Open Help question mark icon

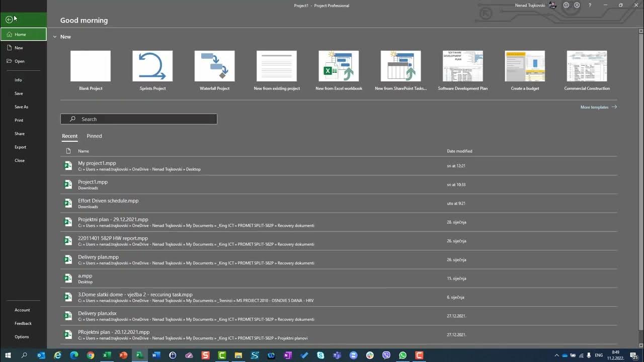[590, 5]
